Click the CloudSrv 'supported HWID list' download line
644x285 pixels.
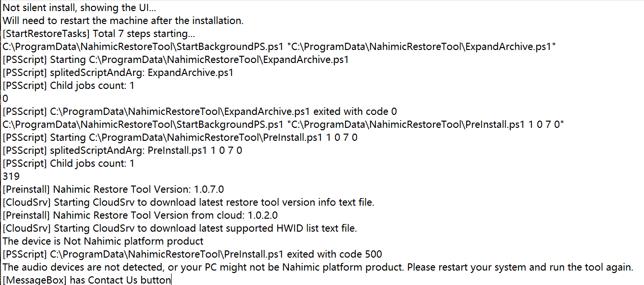pyautogui.click(x=180, y=228)
